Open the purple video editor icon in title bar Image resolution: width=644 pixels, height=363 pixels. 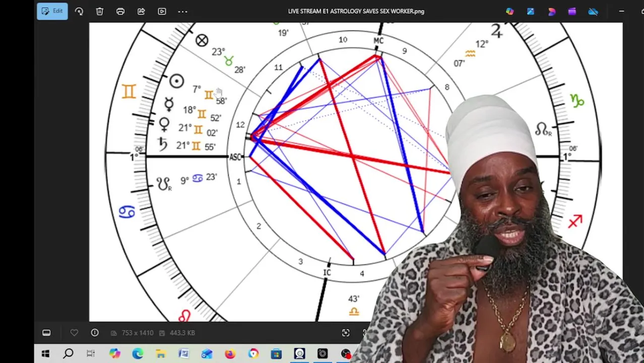[x=572, y=11]
